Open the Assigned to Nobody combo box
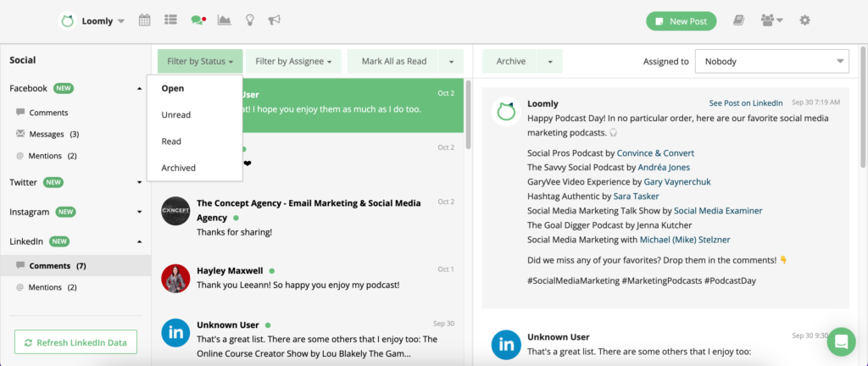Viewport: 868px width, 366px height. click(x=771, y=61)
